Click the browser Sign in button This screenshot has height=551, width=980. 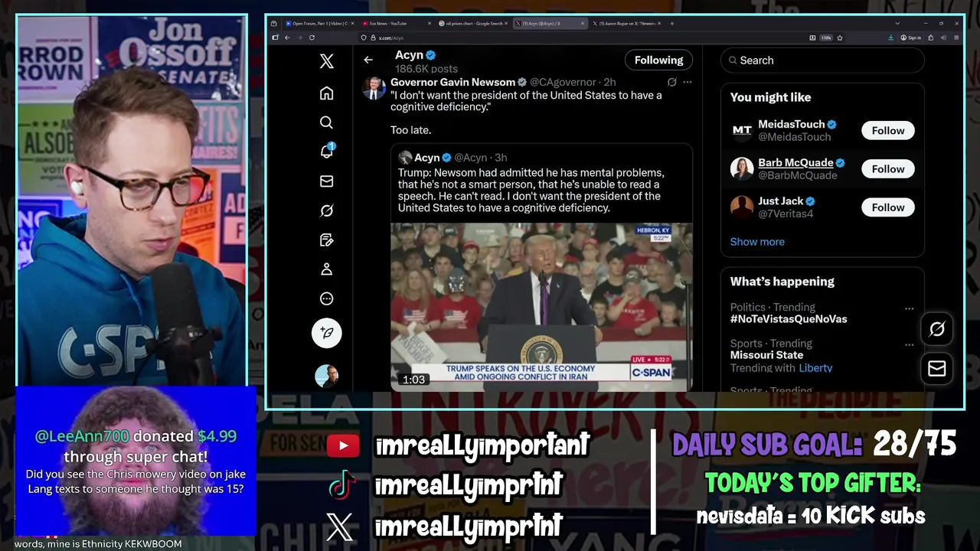[x=911, y=37]
